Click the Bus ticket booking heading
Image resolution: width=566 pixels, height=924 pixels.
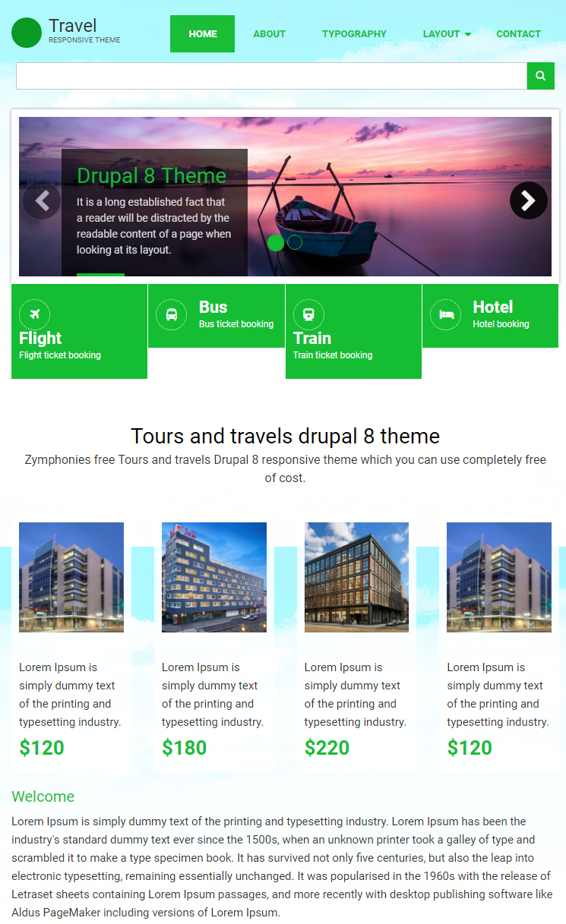click(x=213, y=307)
